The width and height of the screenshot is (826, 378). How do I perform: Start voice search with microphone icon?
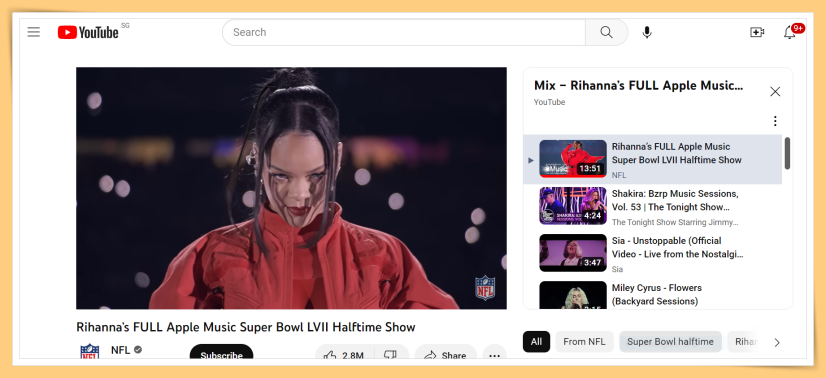coord(647,32)
